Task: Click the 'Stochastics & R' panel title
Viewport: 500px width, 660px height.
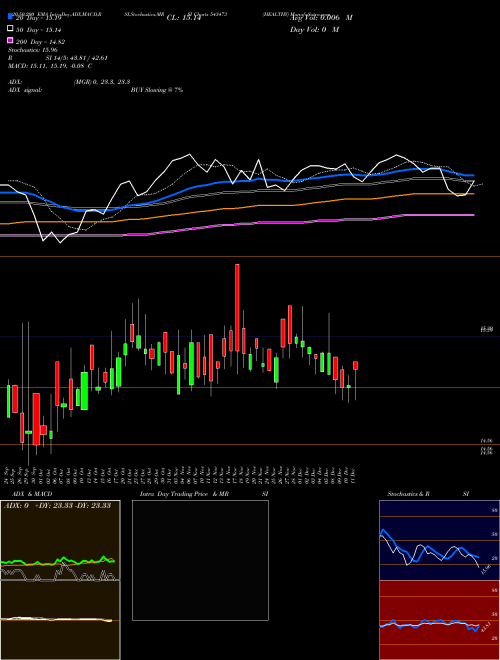Action: point(408,494)
